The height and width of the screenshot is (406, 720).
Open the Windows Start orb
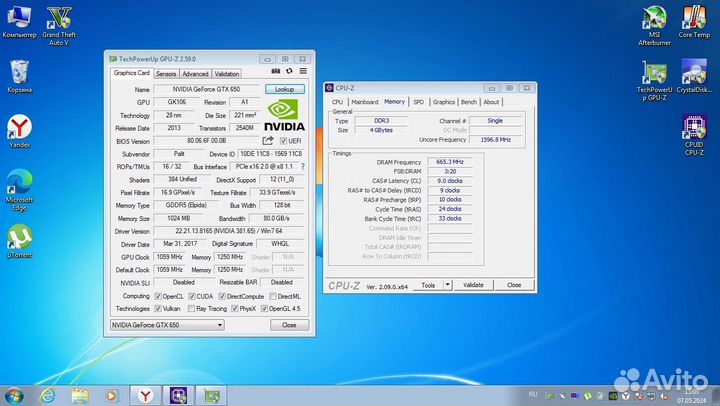pos(14,395)
